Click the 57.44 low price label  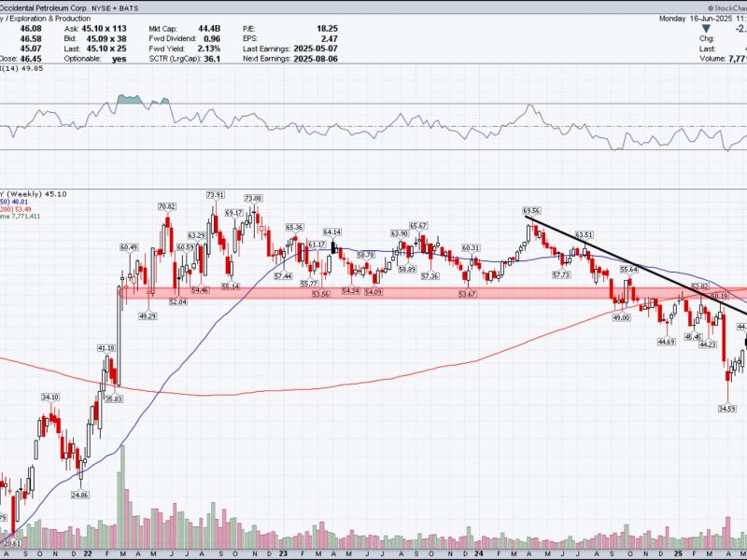283,276
